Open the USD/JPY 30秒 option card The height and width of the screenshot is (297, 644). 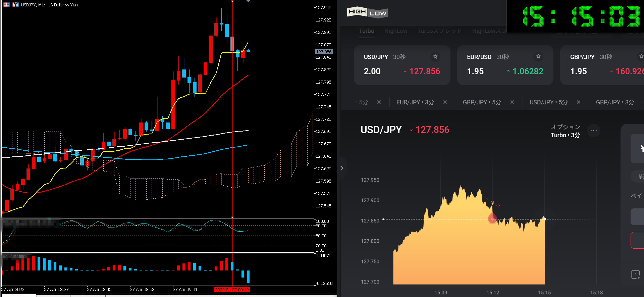pyautogui.click(x=402, y=65)
